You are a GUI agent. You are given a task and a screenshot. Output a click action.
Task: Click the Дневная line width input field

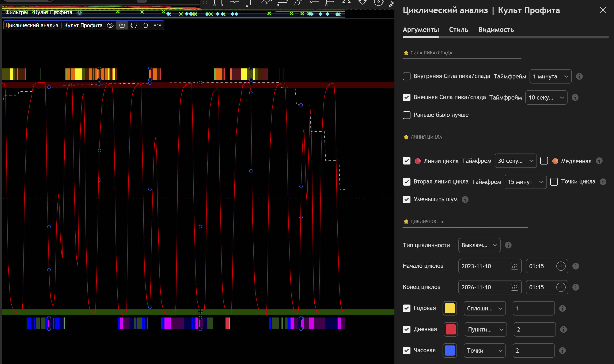coord(534,329)
